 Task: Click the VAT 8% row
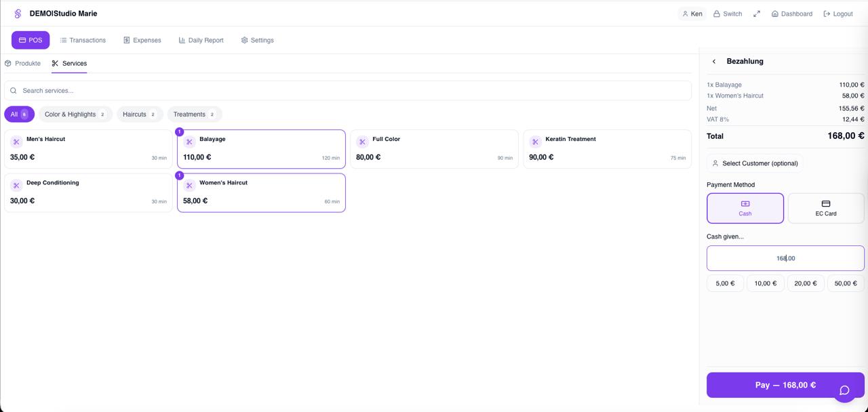(x=785, y=119)
